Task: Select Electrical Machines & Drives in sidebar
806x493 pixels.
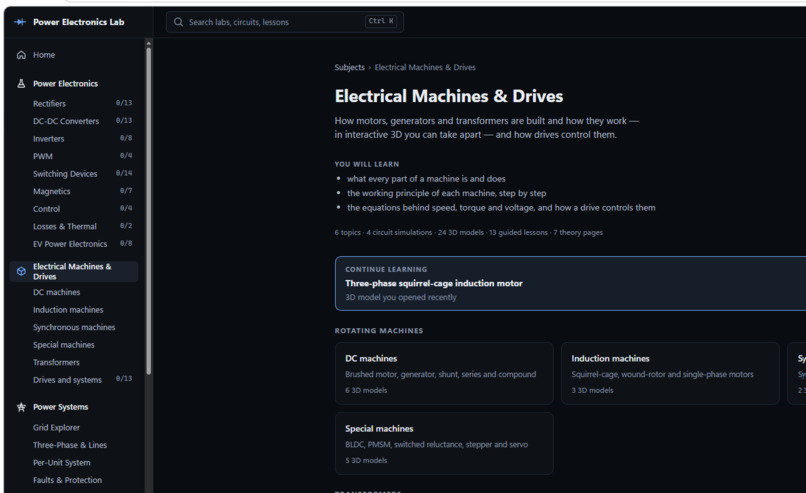Action: 75,271
